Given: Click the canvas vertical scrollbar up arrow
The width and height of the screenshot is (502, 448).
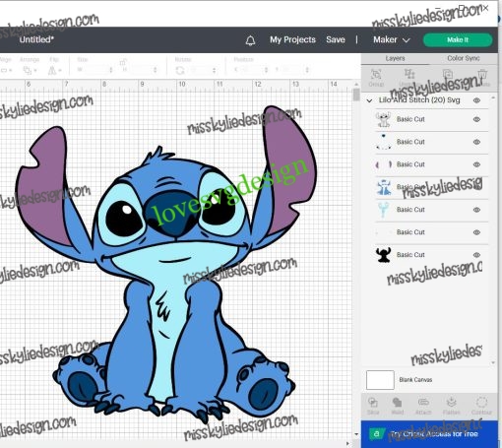Looking at the screenshot, I should (356, 85).
